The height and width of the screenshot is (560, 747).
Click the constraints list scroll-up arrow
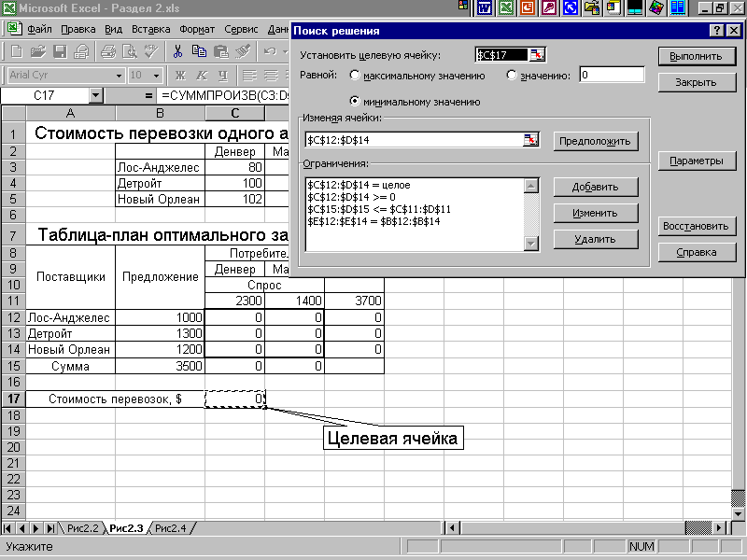pos(531,185)
